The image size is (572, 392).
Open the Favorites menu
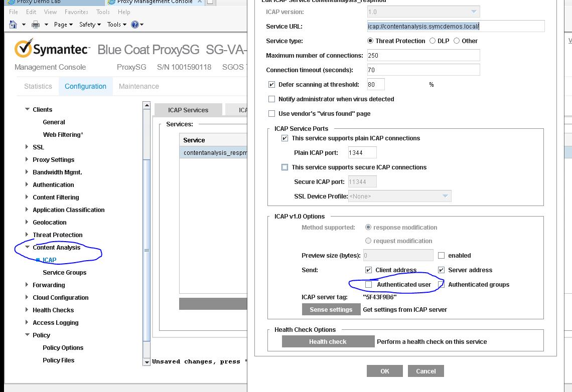76,12
